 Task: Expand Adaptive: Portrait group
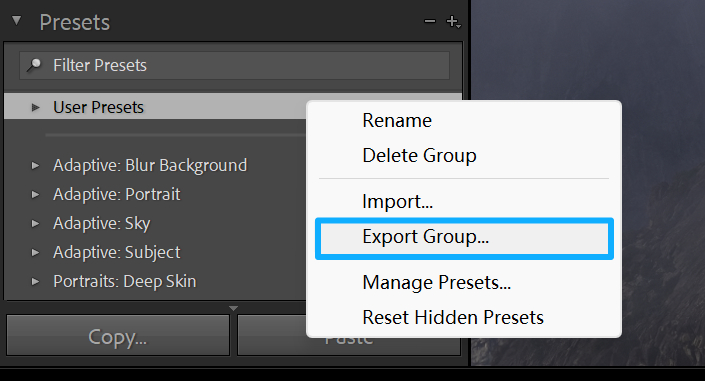click(x=36, y=194)
